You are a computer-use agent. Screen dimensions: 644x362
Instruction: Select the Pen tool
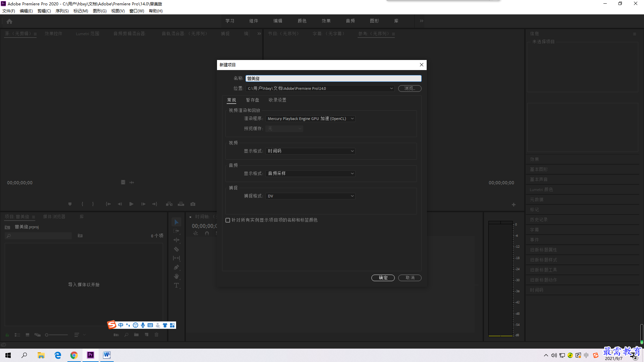coord(176,267)
